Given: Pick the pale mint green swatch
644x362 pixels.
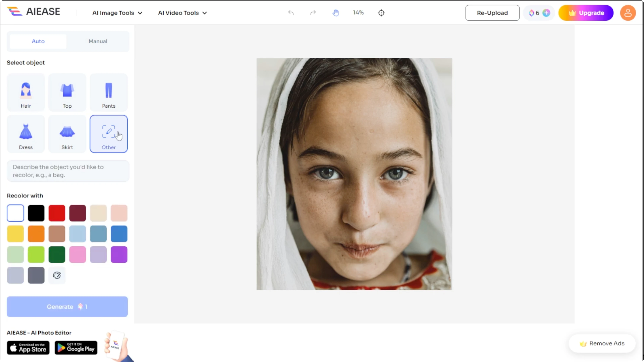Looking at the screenshot, I should [16, 255].
